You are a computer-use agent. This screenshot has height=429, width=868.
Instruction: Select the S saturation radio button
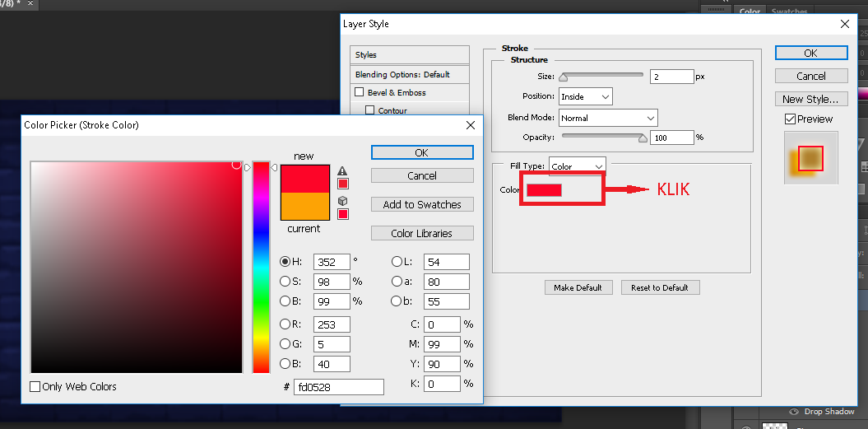coord(285,281)
